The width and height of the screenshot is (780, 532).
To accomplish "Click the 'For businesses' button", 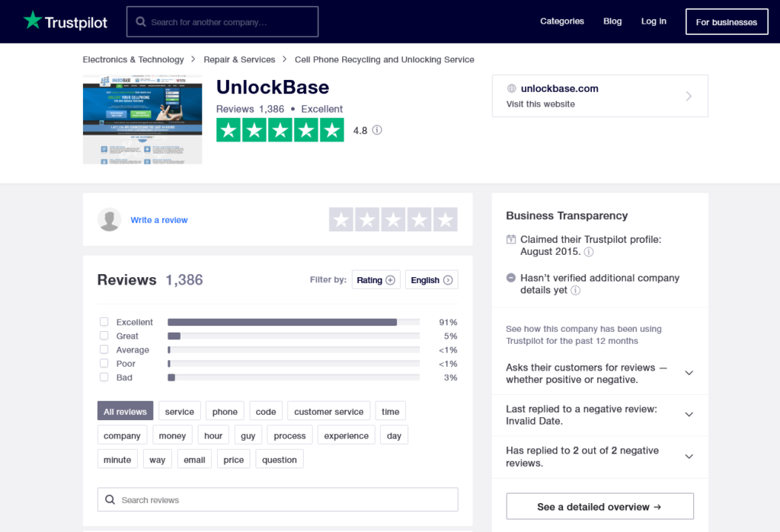I will coord(727,22).
